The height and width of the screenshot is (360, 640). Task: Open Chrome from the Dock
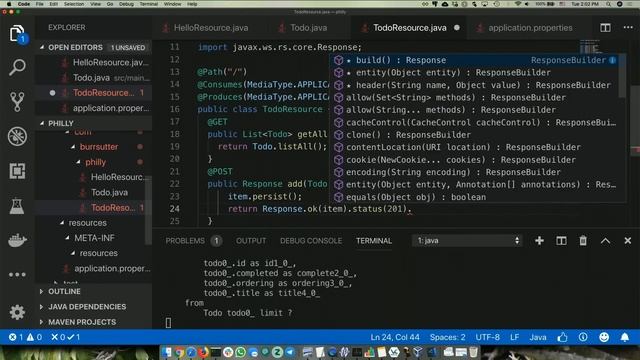(179, 352)
